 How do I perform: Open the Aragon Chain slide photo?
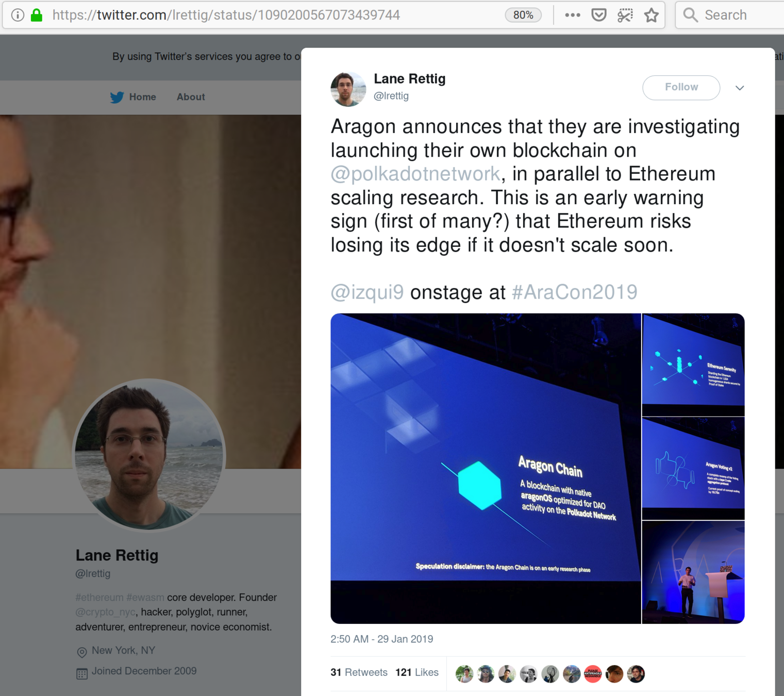[486, 469]
